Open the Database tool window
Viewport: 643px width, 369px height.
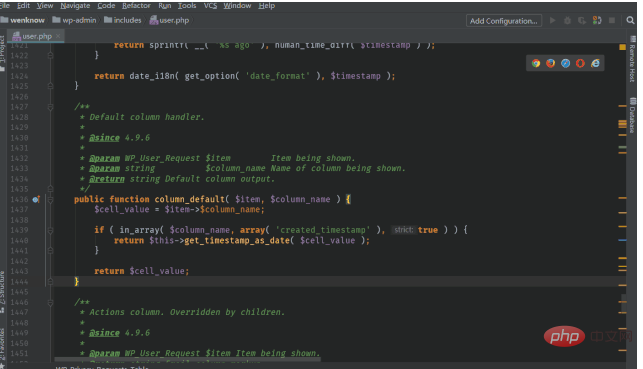(x=632, y=115)
